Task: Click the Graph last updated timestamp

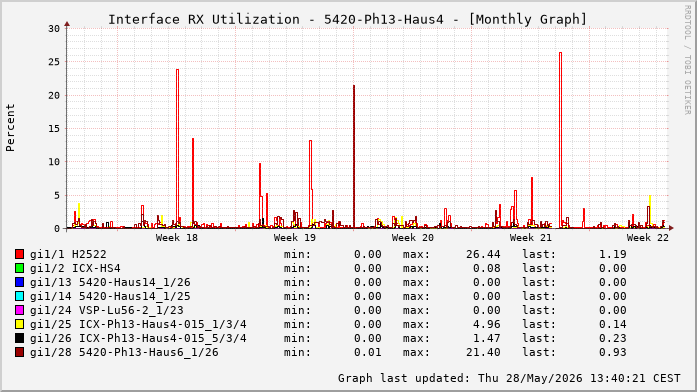Action: 509,378
